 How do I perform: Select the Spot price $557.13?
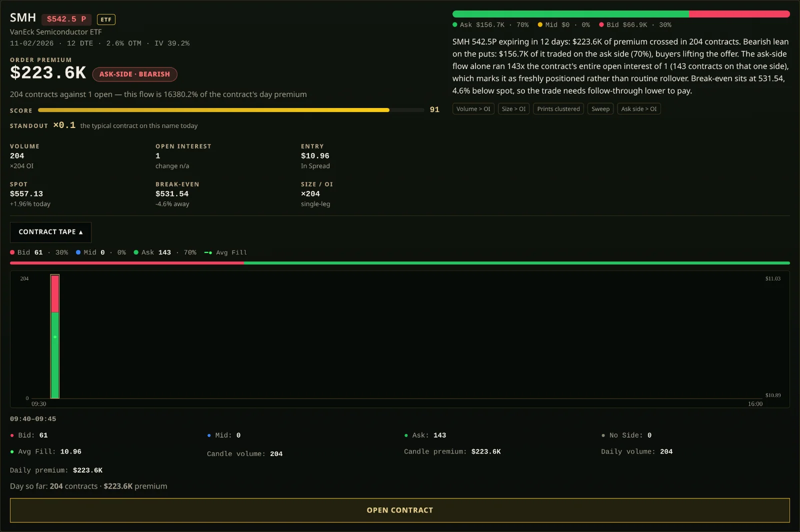[26, 194]
